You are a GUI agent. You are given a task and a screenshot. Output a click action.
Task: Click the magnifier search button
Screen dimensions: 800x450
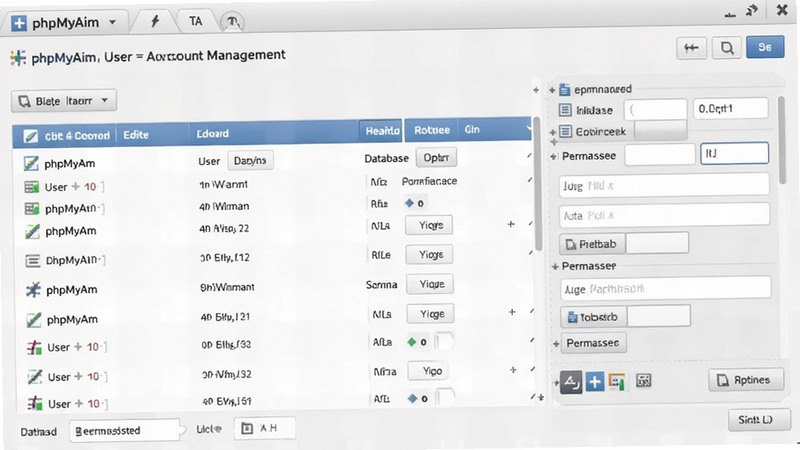tap(727, 48)
